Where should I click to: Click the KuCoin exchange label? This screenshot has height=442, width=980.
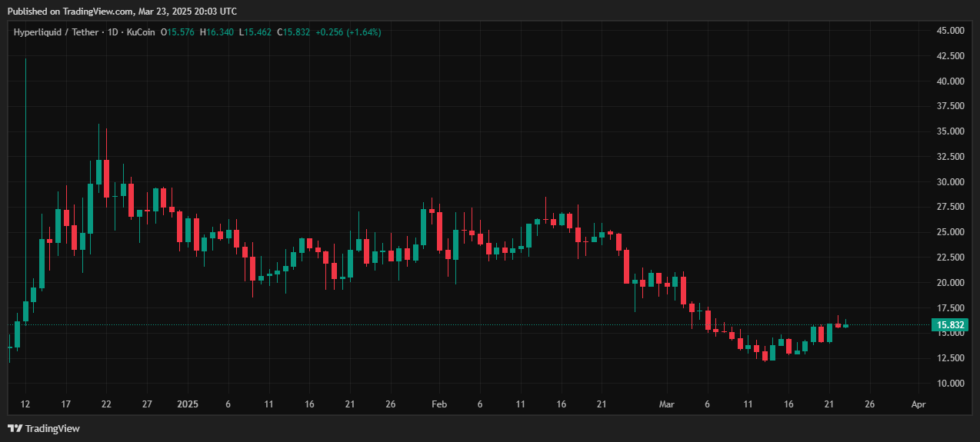(x=142, y=32)
